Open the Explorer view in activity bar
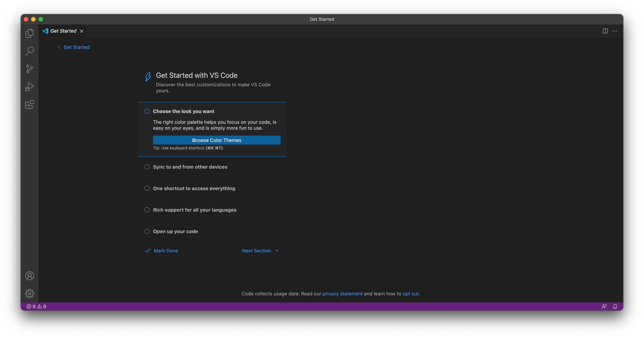This screenshot has height=338, width=644. pyautogui.click(x=29, y=33)
